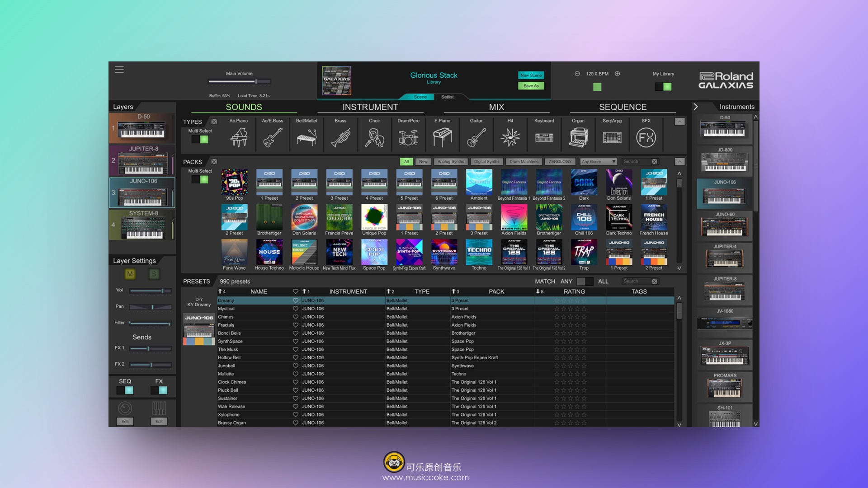Click the Choir singer type icon
868x488 pixels.
click(374, 137)
